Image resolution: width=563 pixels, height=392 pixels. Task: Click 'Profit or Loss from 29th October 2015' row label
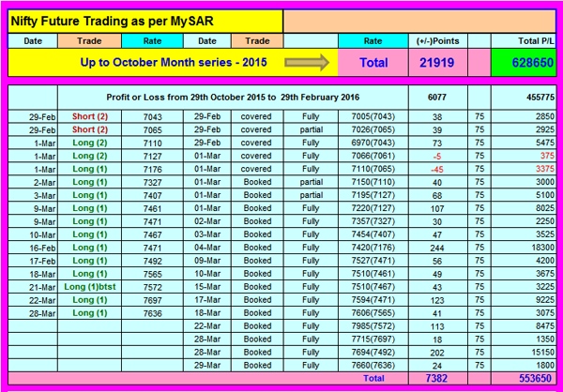(233, 98)
